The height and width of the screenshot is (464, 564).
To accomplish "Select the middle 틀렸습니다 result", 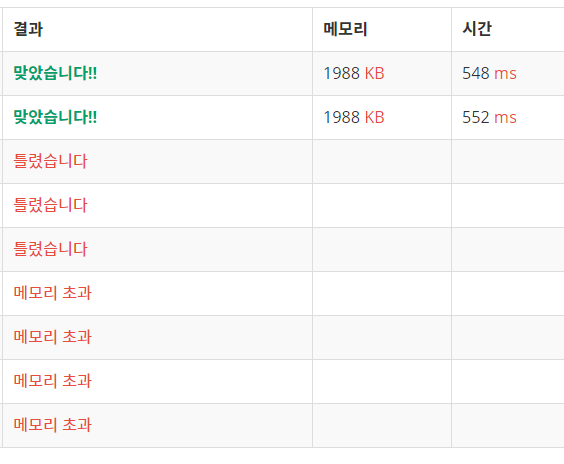I will pyautogui.click(x=50, y=205).
